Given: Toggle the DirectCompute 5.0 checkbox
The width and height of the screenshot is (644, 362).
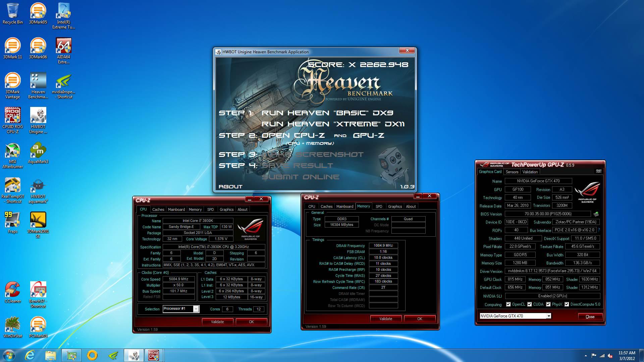Looking at the screenshot, I should pyautogui.click(x=567, y=304).
